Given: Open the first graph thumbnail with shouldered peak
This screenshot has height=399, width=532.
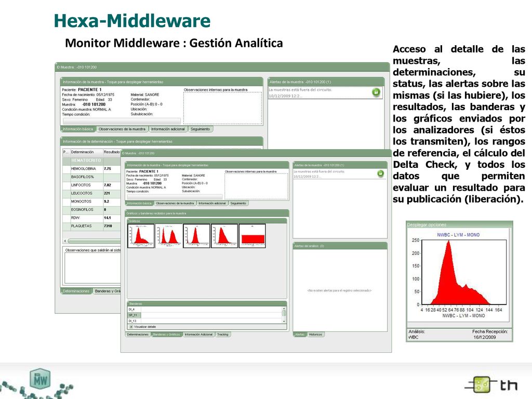Looking at the screenshot, I should (x=141, y=236).
